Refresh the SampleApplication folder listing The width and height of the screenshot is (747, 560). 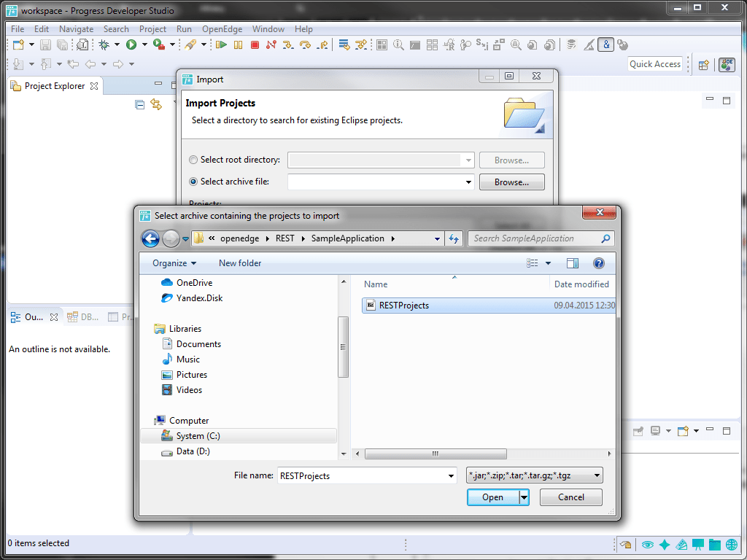tap(454, 238)
